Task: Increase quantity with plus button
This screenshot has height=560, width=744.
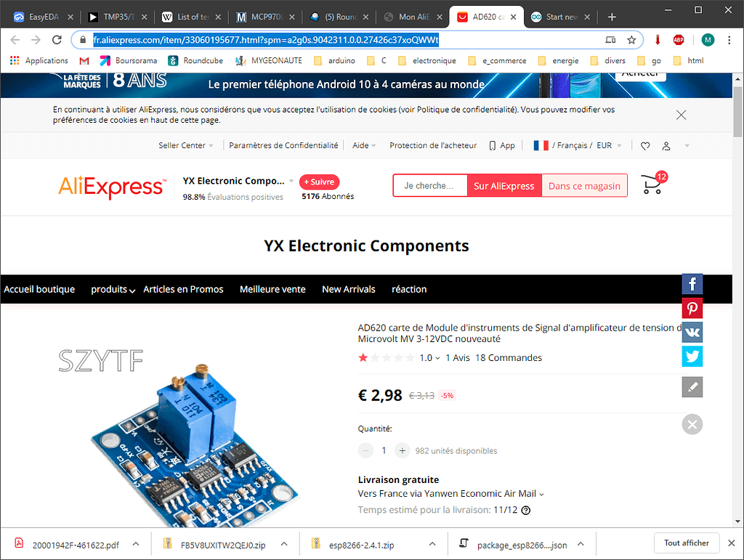Action: 402,450
